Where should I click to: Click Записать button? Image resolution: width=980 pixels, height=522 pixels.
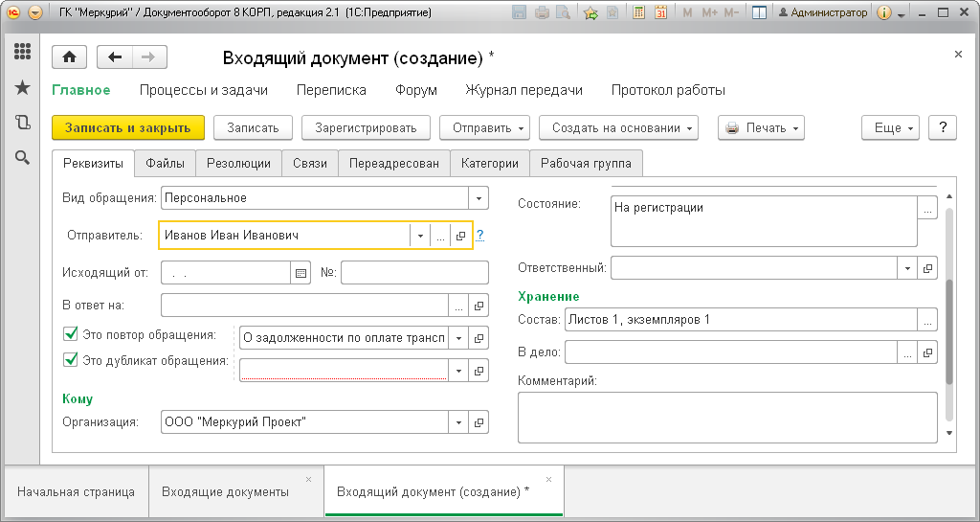(253, 127)
